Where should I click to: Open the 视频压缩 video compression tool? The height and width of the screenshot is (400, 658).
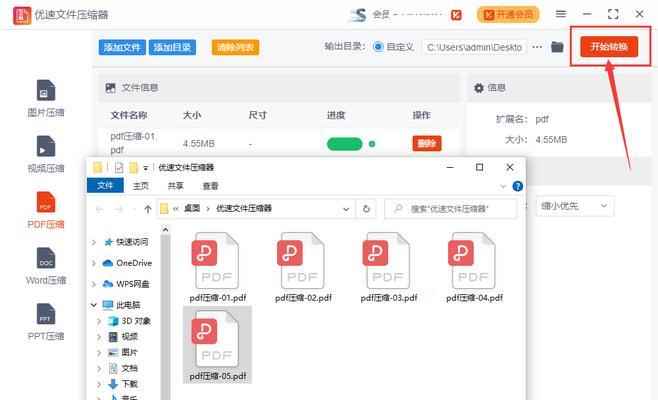(46, 154)
